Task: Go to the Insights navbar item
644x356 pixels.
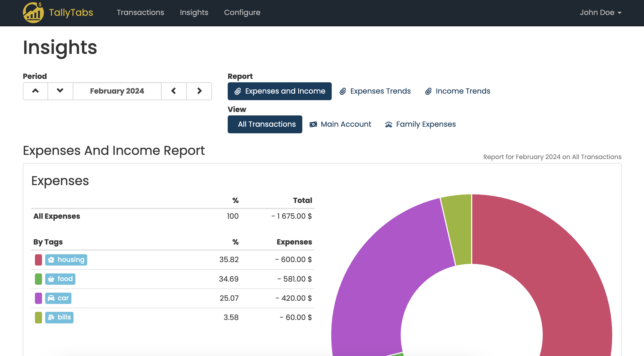Action: 194,12
